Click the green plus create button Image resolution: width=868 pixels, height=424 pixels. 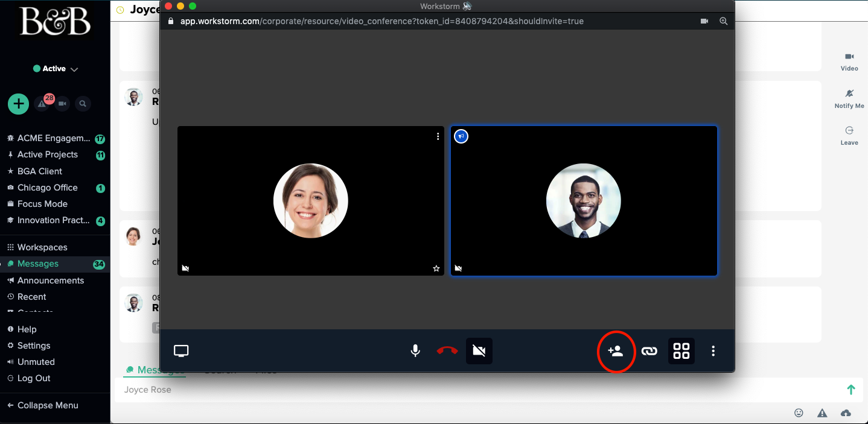pos(19,104)
